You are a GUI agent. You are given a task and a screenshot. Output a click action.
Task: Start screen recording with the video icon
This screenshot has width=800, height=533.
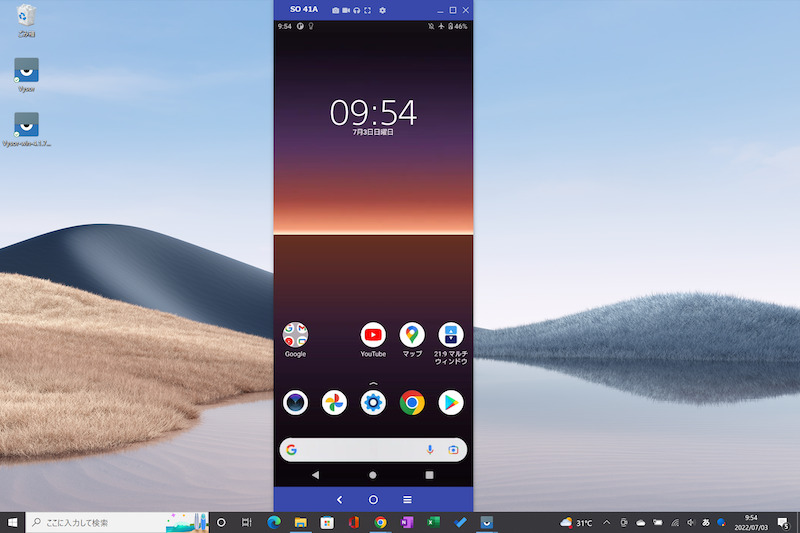(346, 10)
